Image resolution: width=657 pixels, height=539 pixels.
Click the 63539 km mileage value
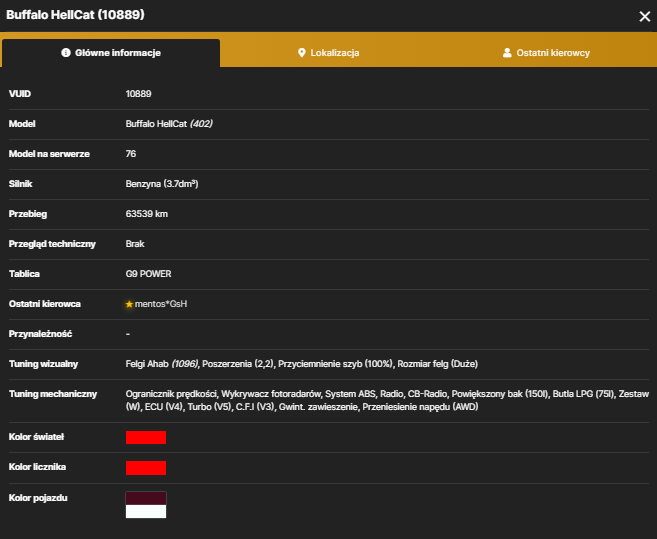click(x=147, y=214)
